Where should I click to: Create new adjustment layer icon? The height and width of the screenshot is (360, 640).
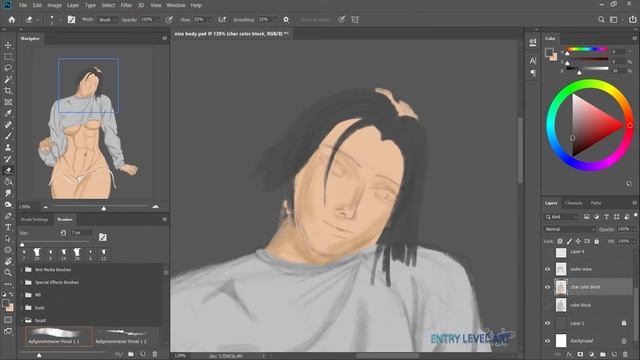[591, 354]
